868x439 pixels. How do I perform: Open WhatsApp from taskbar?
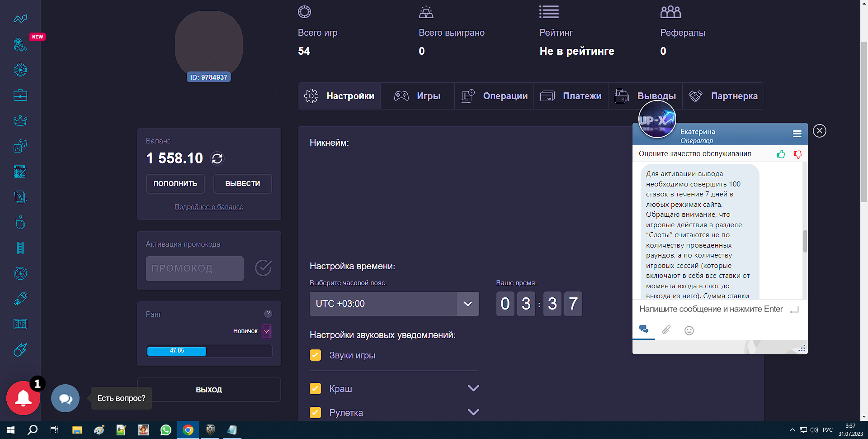[165, 430]
